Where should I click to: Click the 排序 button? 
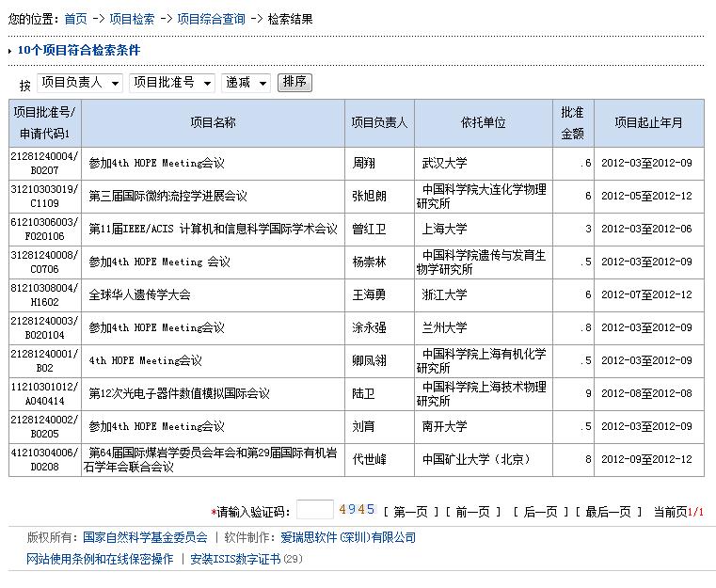pyautogui.click(x=294, y=82)
